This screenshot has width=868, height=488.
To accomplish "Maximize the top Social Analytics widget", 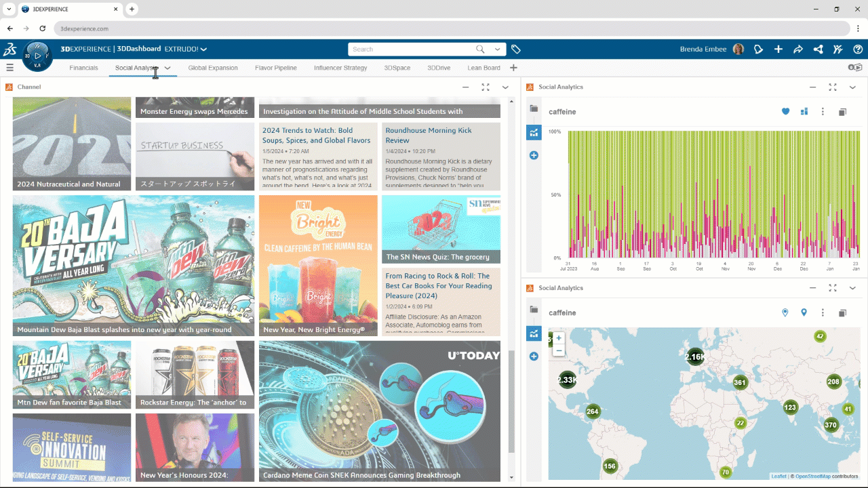I will pyautogui.click(x=833, y=87).
